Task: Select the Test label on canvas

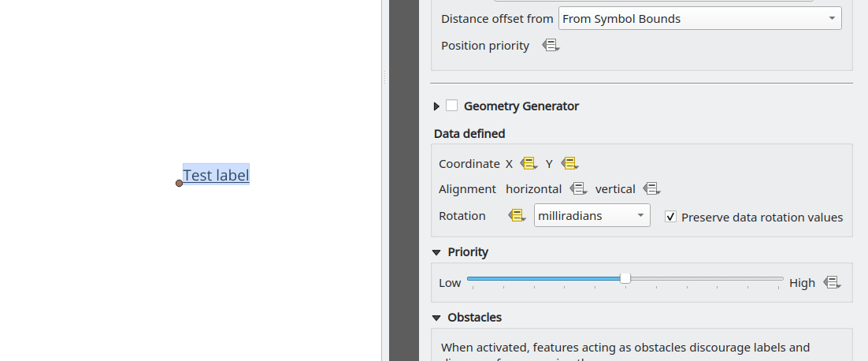Action: pyautogui.click(x=216, y=175)
